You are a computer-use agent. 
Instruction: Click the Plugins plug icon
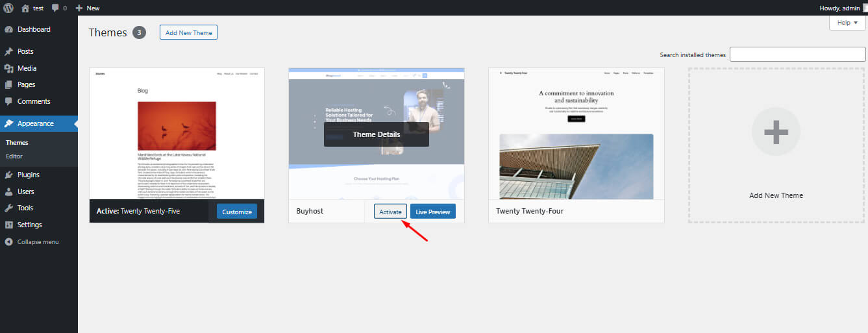click(x=8, y=175)
